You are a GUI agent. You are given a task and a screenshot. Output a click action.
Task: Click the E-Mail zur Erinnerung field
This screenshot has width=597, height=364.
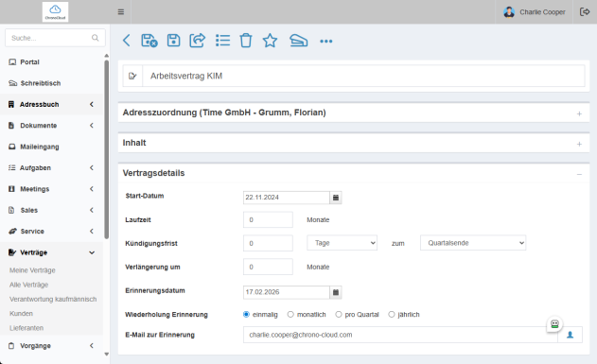tap(400, 335)
